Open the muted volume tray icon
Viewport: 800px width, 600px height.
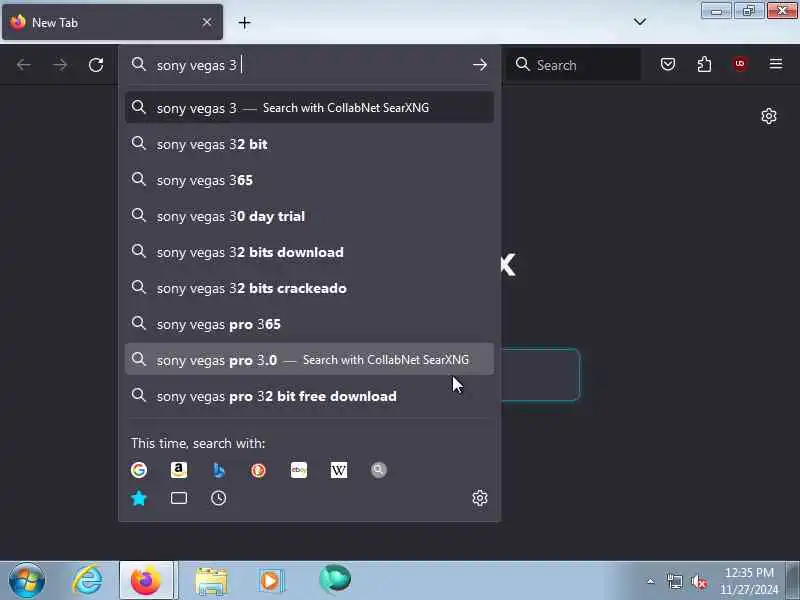click(699, 582)
